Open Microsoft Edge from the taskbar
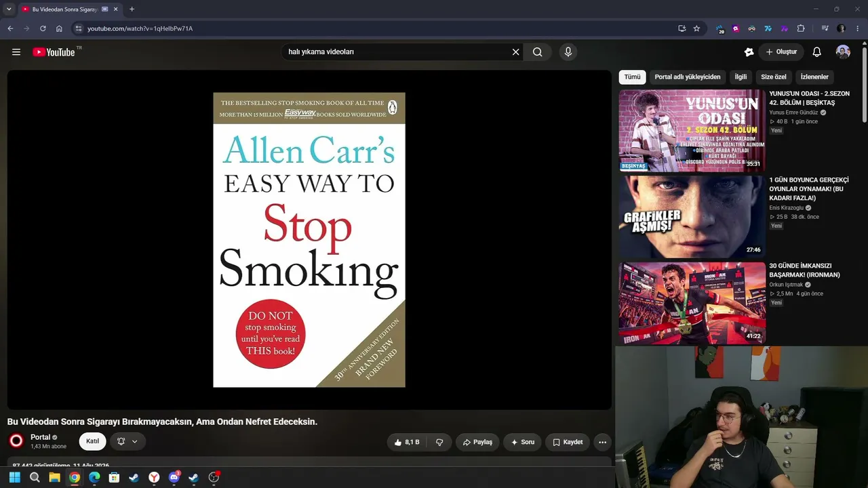This screenshot has width=868, height=488. (94, 478)
